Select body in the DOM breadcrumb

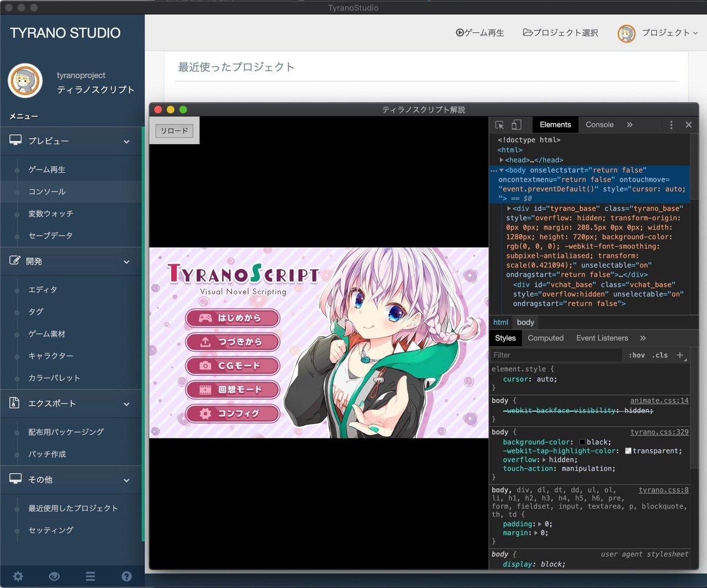click(525, 322)
